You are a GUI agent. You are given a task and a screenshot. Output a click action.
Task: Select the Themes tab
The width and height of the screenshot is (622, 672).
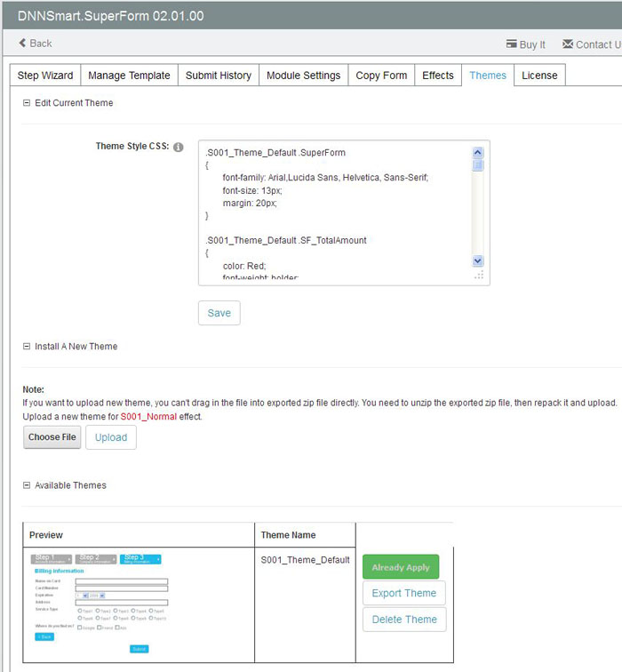click(488, 76)
